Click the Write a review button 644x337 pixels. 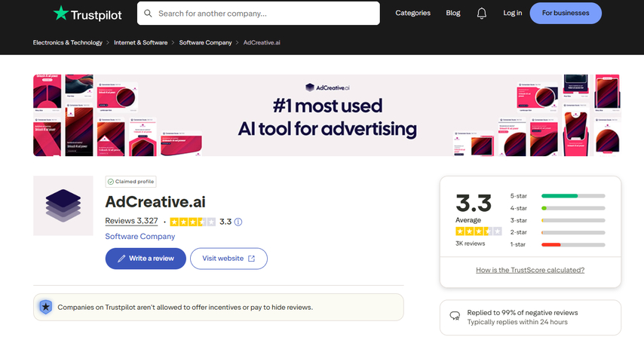click(146, 259)
